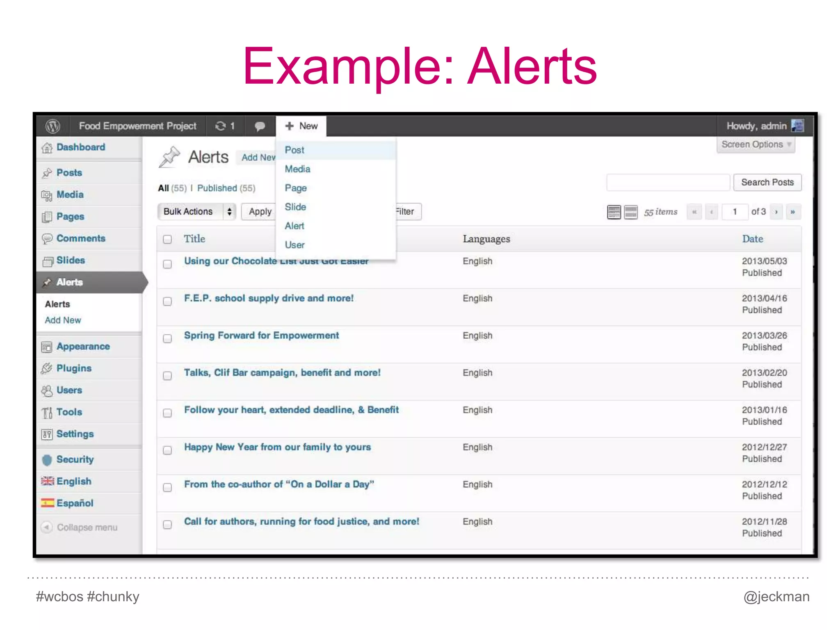Choose Media from the New menu

pos(336,169)
